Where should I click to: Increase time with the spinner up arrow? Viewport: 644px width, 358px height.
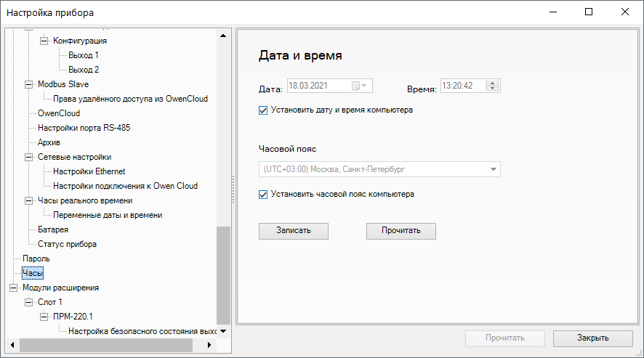tap(493, 83)
